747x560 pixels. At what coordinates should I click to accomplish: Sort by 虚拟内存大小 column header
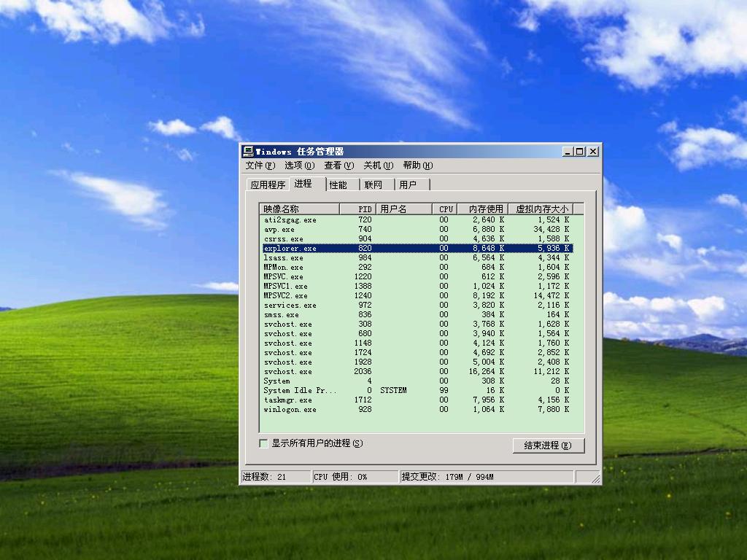click(x=541, y=209)
